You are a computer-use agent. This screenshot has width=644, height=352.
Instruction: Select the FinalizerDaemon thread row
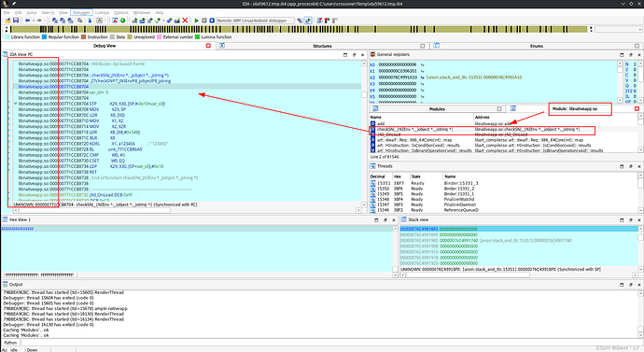tap(503, 204)
